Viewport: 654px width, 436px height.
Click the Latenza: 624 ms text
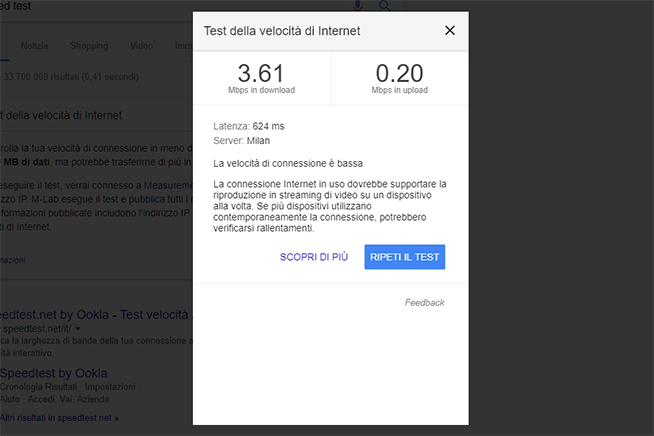pyautogui.click(x=249, y=126)
